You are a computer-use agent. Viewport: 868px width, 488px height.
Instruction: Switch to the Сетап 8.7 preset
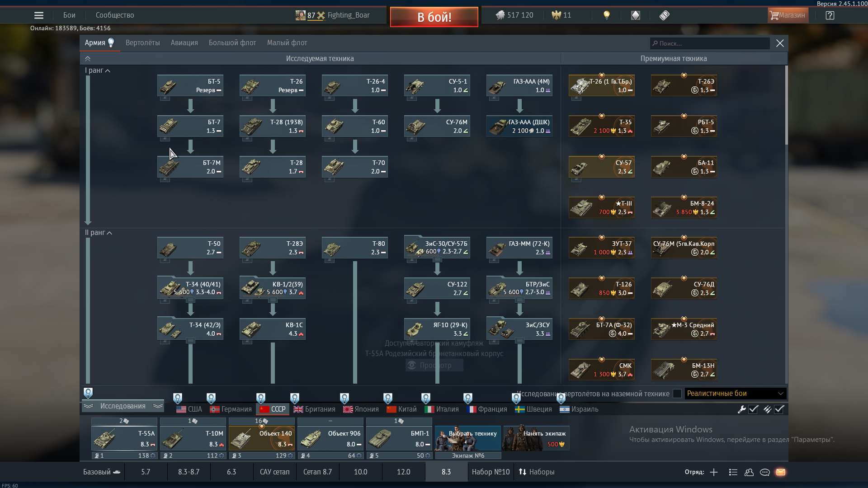click(x=317, y=472)
